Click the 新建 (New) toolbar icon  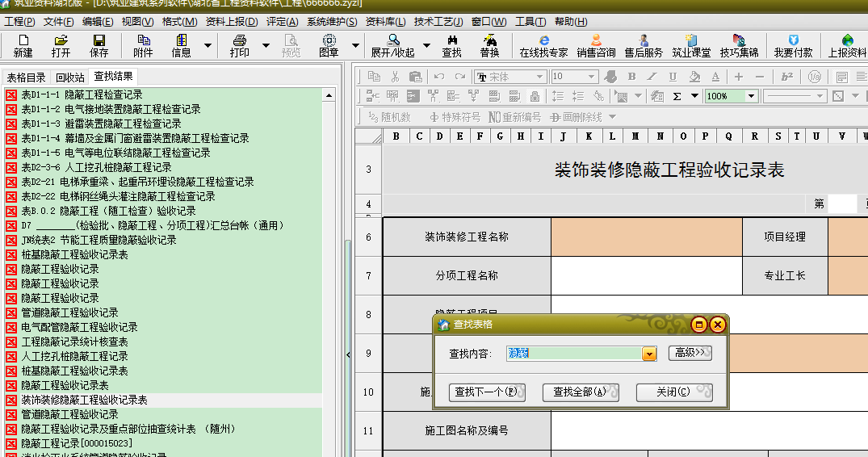[23, 45]
